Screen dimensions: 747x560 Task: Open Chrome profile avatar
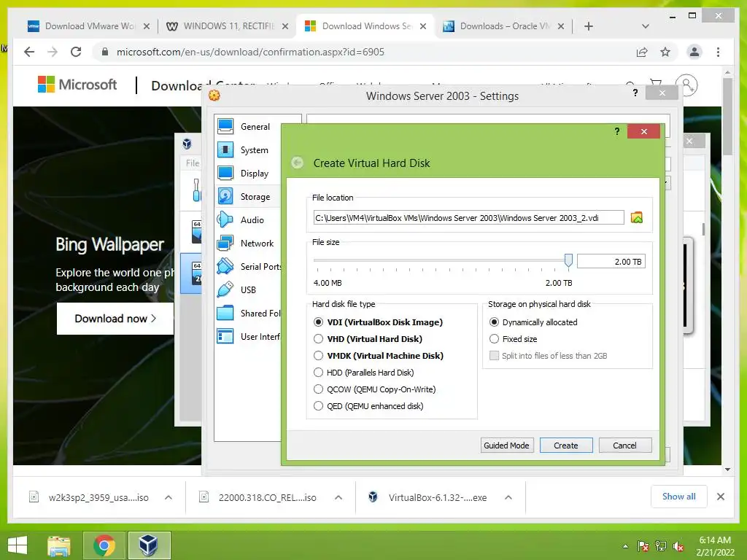coord(694,52)
